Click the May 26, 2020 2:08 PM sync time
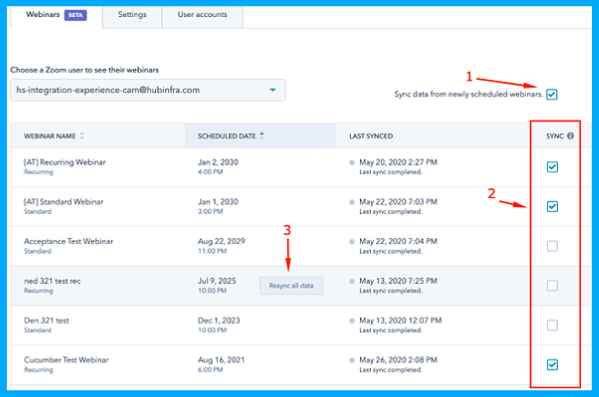This screenshot has width=599, height=397. (398, 360)
